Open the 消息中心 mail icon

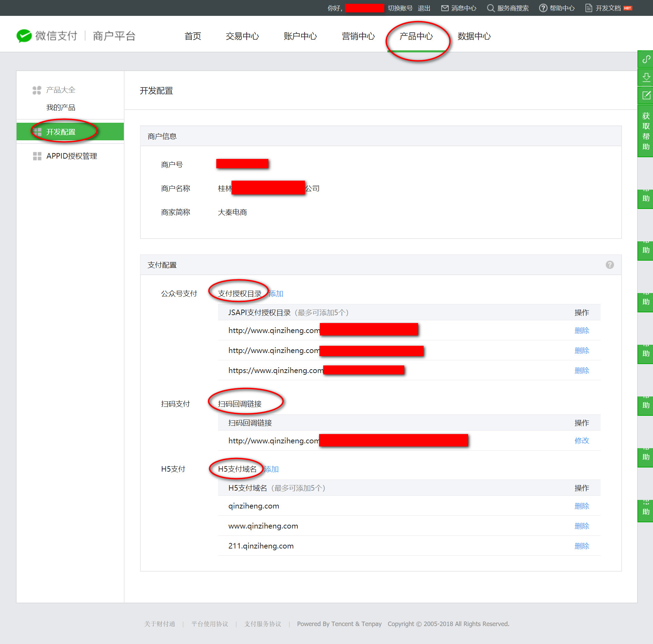(x=445, y=8)
